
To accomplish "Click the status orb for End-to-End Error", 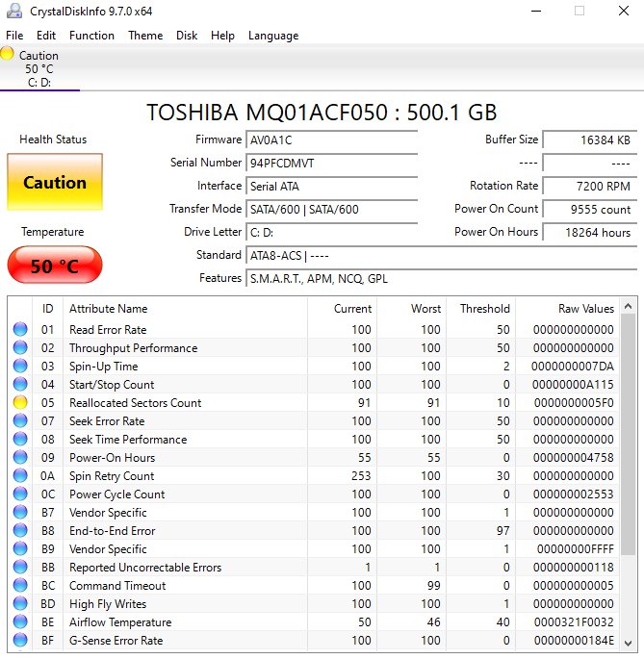I will (20, 531).
